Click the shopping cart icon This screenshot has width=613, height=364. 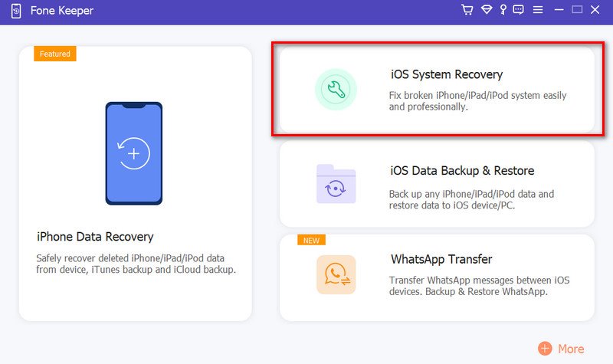(x=467, y=10)
